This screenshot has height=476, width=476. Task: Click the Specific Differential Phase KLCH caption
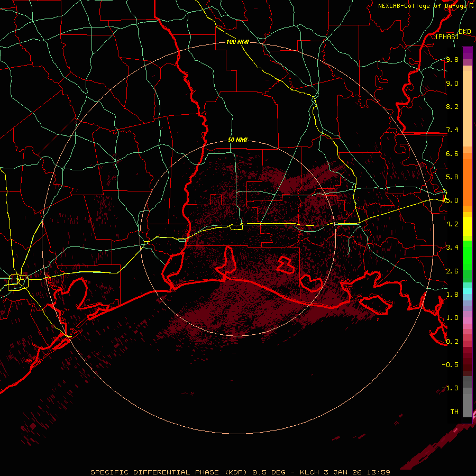click(240, 472)
